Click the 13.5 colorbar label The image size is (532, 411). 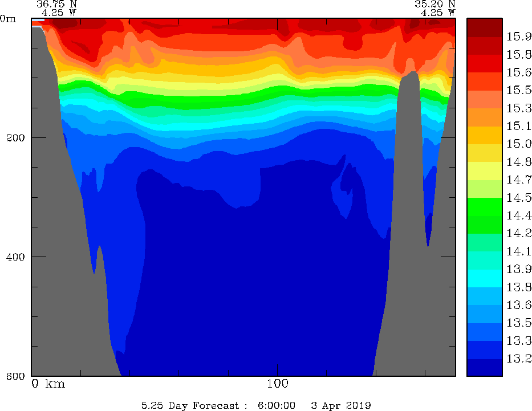coord(519,323)
